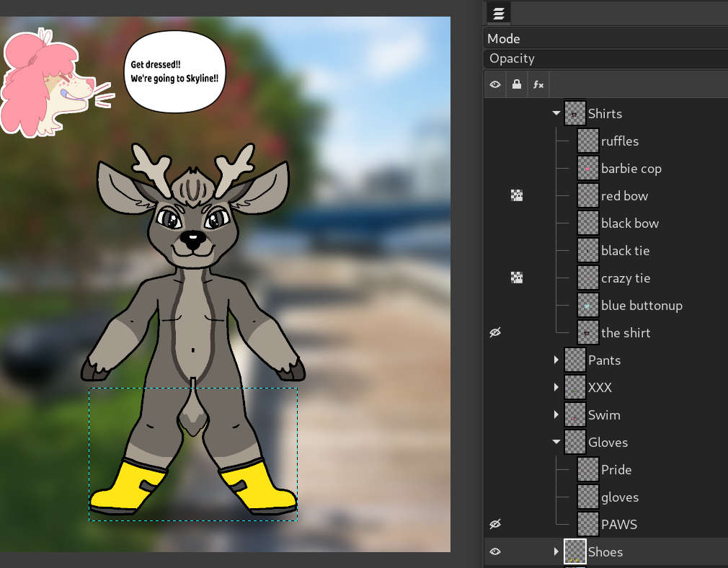Hide the Shoes layer group
The image size is (728, 568).
495,551
